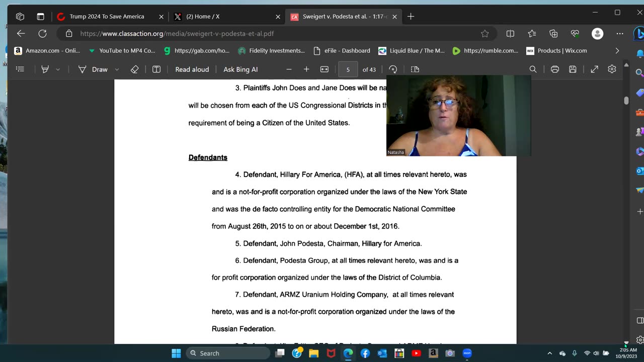The height and width of the screenshot is (362, 644).
Task: Open Outlook in the Edge sidebar
Action: pyautogui.click(x=640, y=171)
